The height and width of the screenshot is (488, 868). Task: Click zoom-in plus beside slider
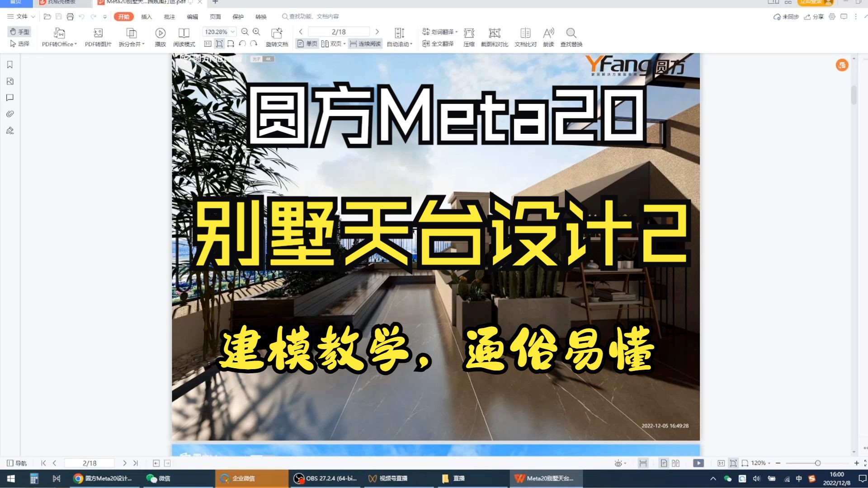[856, 463]
